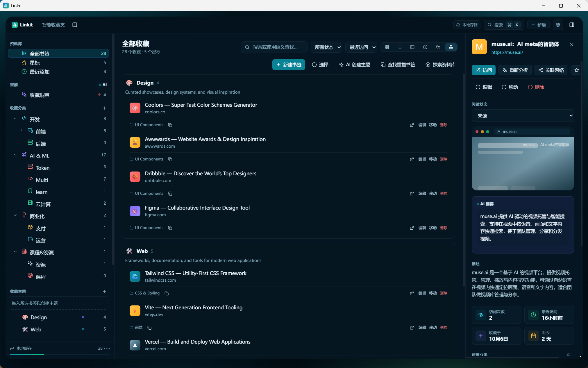Click muse.ai preview thumbnail
This screenshot has width=588, height=368.
pos(523,159)
